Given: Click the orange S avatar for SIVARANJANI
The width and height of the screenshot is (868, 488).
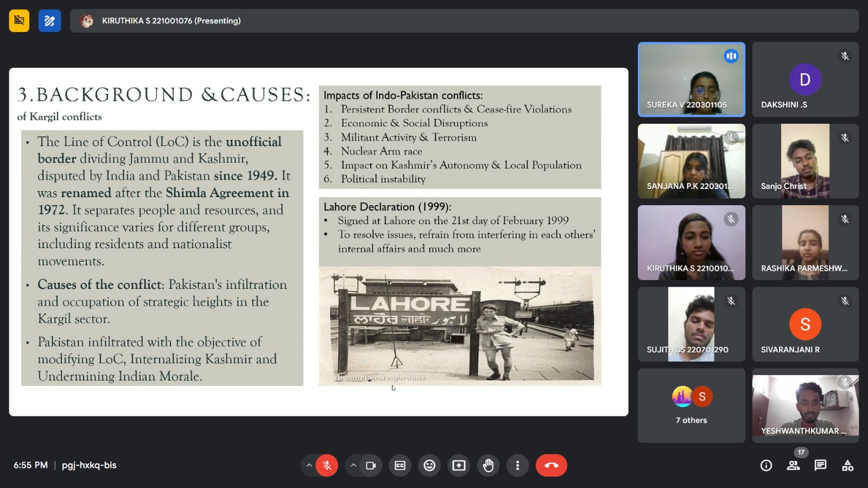Looking at the screenshot, I should click(805, 324).
